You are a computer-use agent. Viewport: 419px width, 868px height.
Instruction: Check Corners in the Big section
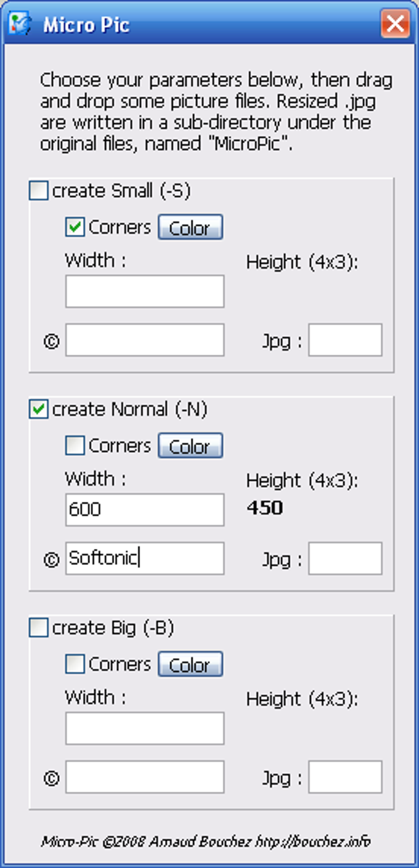point(75,664)
